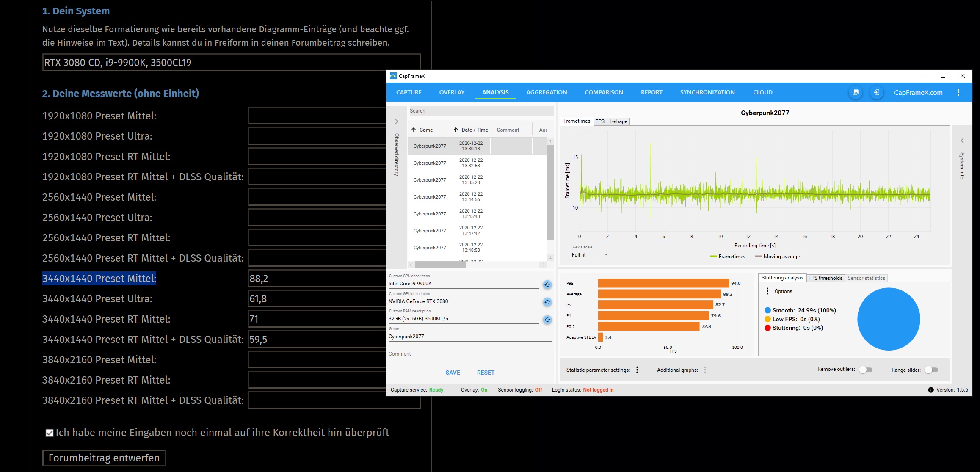Click the SAVE button
980x472 pixels.
pyautogui.click(x=453, y=373)
